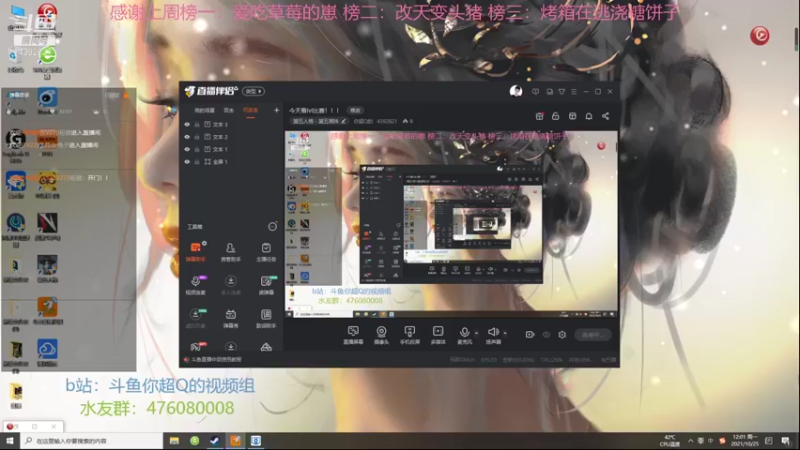800x450 pixels.
Task: Open the streamer avatar profile
Action: click(516, 91)
